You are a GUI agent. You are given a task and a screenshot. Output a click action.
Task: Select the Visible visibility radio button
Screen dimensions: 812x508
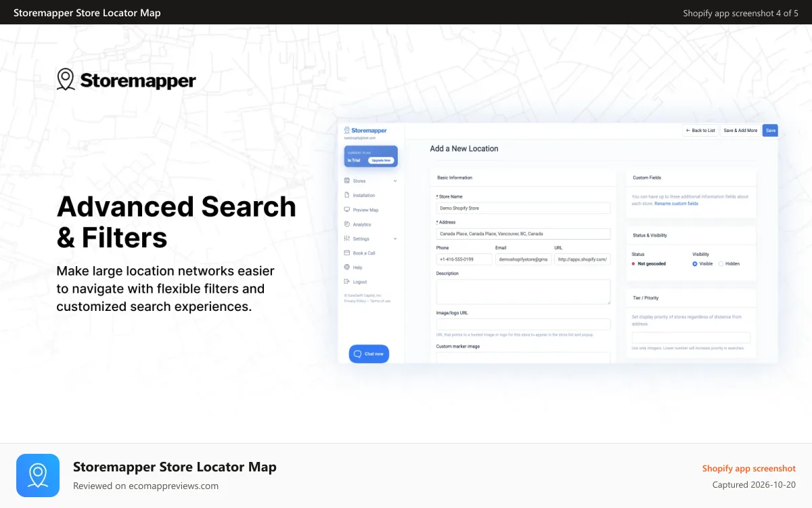pyautogui.click(x=695, y=263)
